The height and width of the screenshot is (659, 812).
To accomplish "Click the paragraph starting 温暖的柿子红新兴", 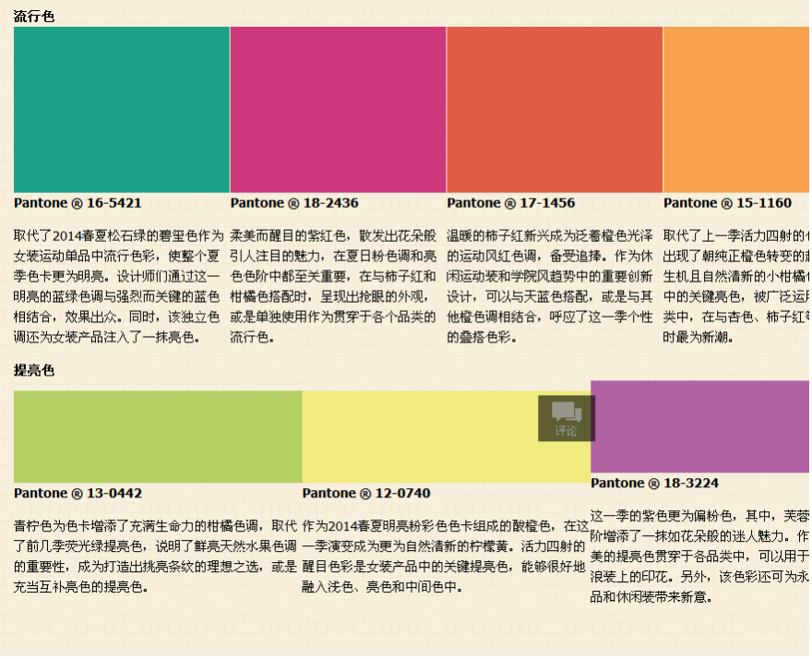I will (x=551, y=288).
